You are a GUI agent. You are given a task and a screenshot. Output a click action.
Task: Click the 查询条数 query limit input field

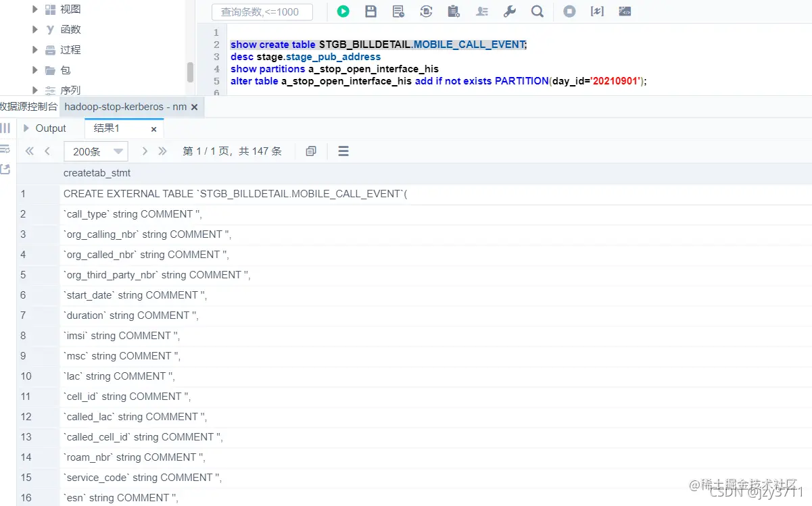click(262, 12)
